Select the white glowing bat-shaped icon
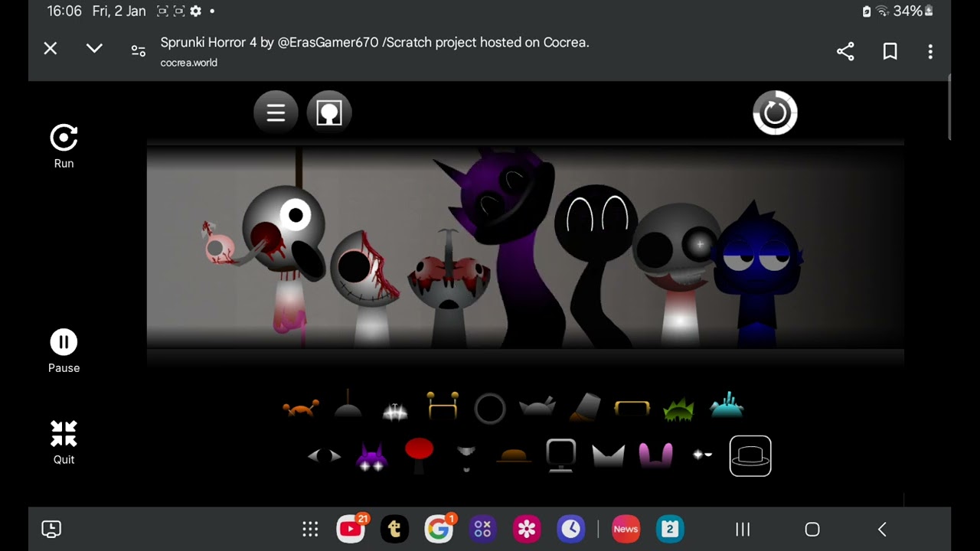Screen dimensions: 980x551 pos(395,411)
